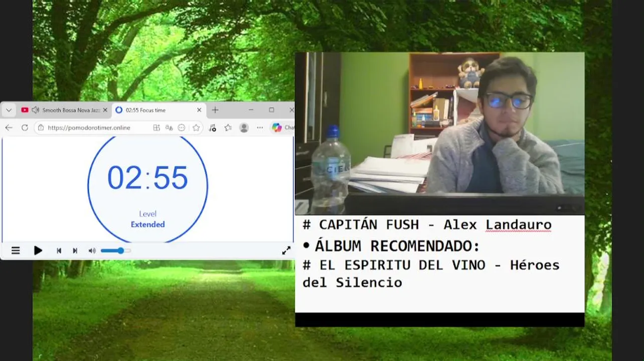Viewport: 644px width, 361px height.
Task: Adjust the timer volume slider
Action: pos(116,251)
